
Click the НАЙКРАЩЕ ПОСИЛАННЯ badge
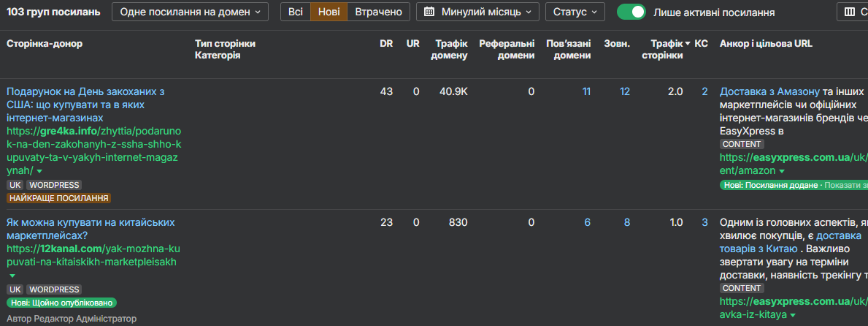58,198
